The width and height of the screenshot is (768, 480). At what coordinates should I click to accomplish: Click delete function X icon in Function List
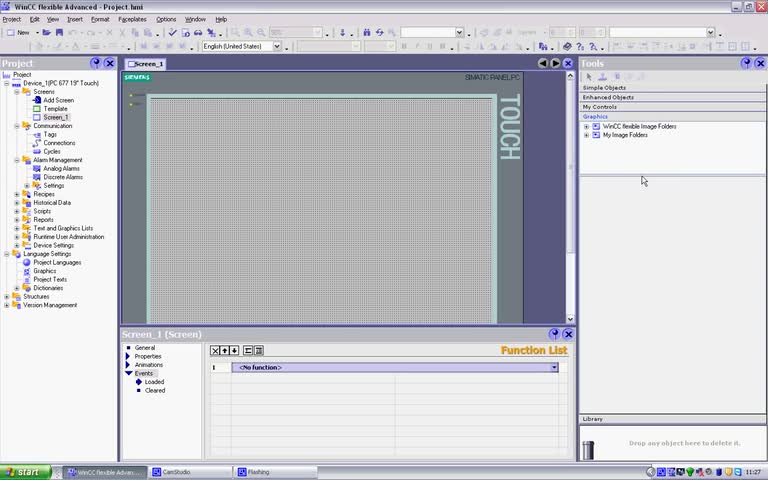pos(215,350)
